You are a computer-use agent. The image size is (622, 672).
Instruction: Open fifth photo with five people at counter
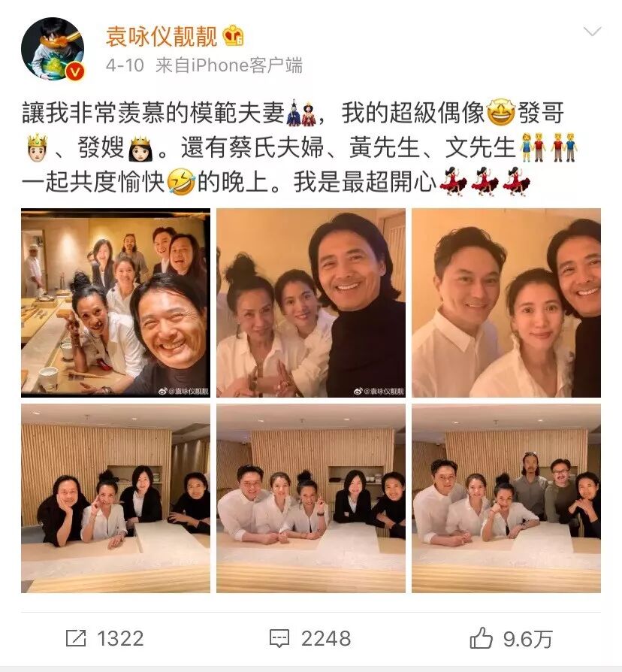(311, 498)
